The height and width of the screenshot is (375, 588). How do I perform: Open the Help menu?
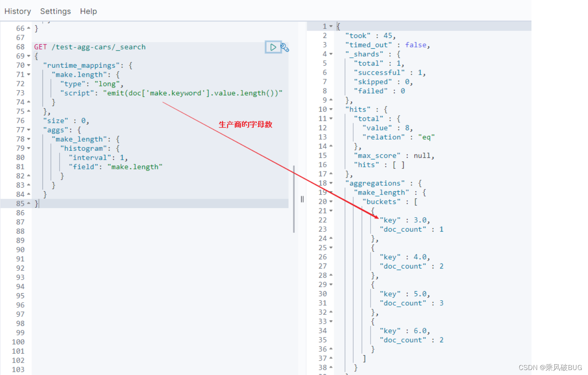point(88,11)
